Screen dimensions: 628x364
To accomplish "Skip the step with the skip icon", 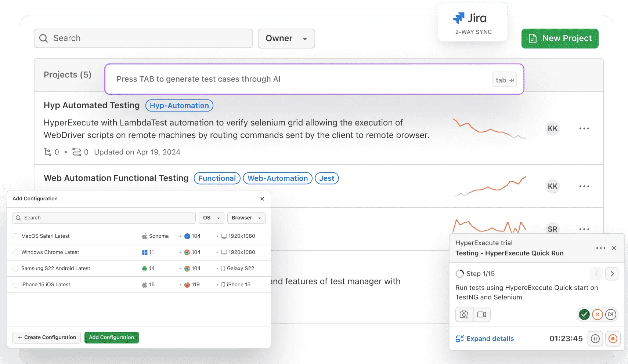I will click(610, 314).
